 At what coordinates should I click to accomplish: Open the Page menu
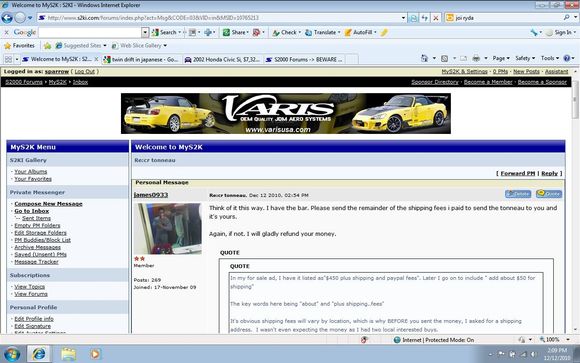click(x=501, y=58)
